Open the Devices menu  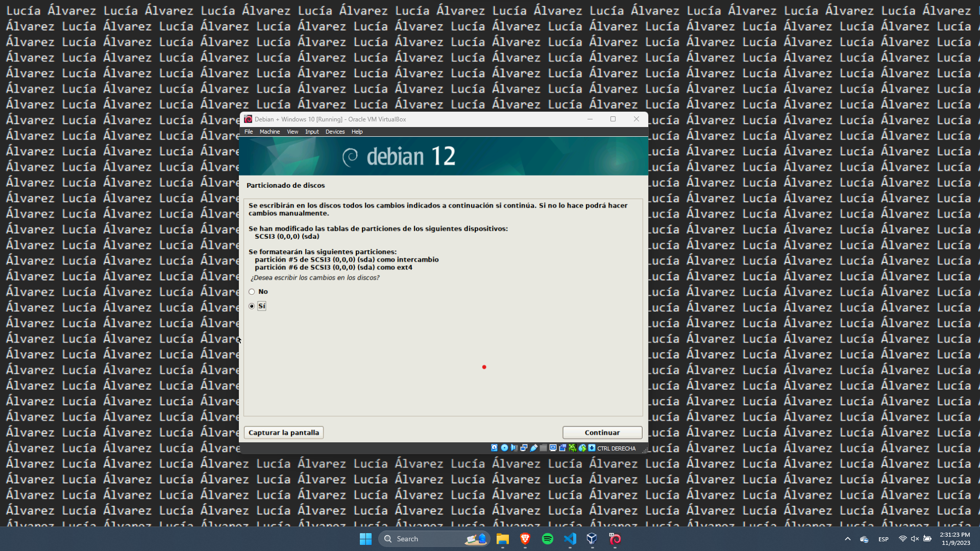(335, 132)
